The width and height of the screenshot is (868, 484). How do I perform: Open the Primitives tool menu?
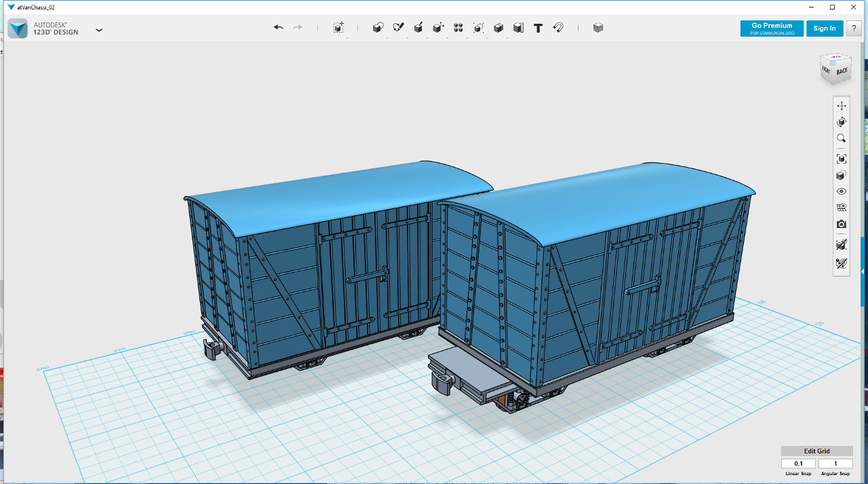378,28
